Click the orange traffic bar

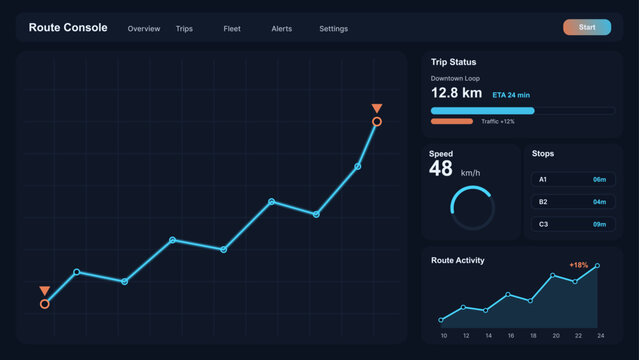tap(452, 121)
